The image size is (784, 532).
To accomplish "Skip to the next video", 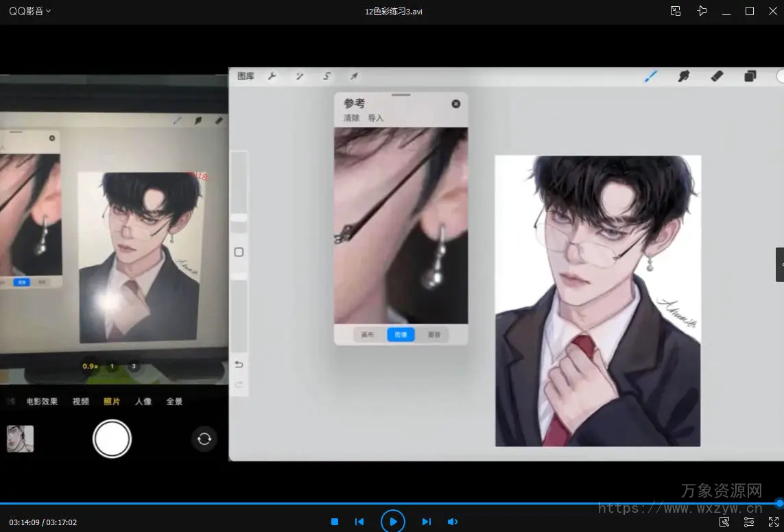I will [426, 522].
